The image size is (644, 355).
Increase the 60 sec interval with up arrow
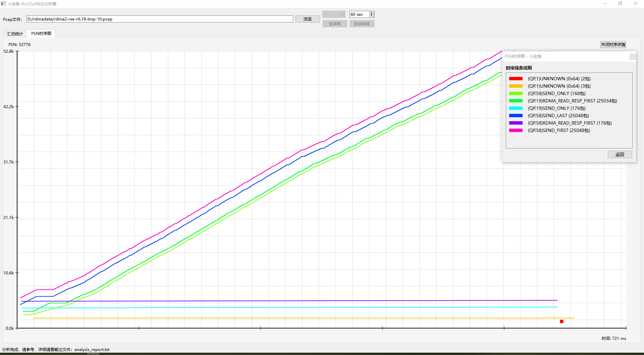[372, 13]
